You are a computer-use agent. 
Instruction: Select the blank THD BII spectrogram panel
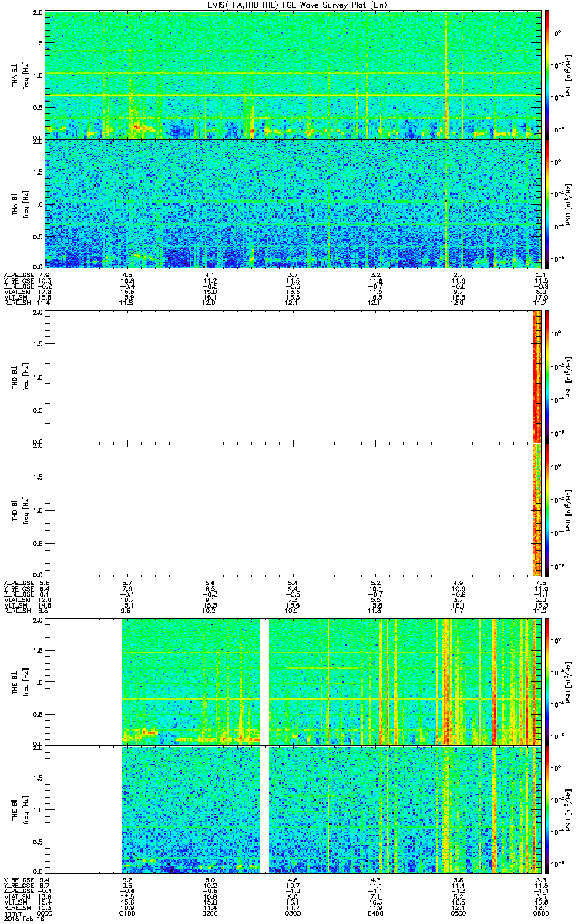tap(293, 508)
